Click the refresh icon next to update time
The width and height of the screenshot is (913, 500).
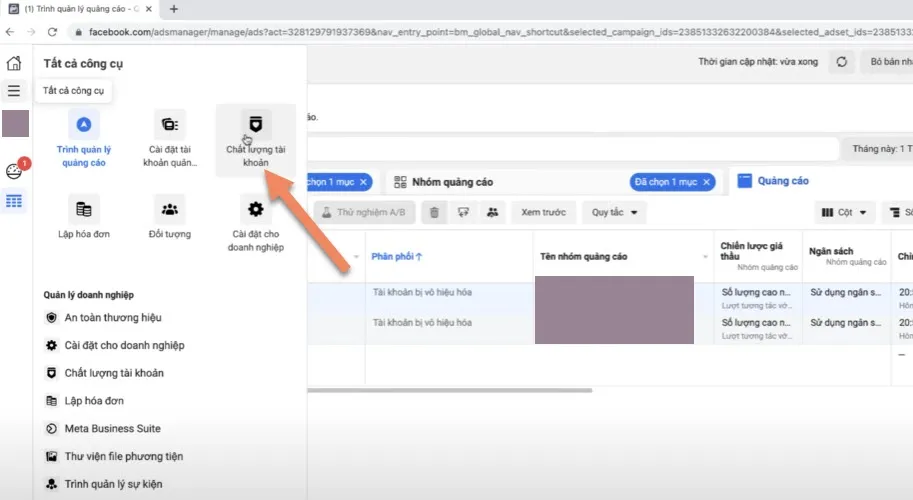point(841,62)
